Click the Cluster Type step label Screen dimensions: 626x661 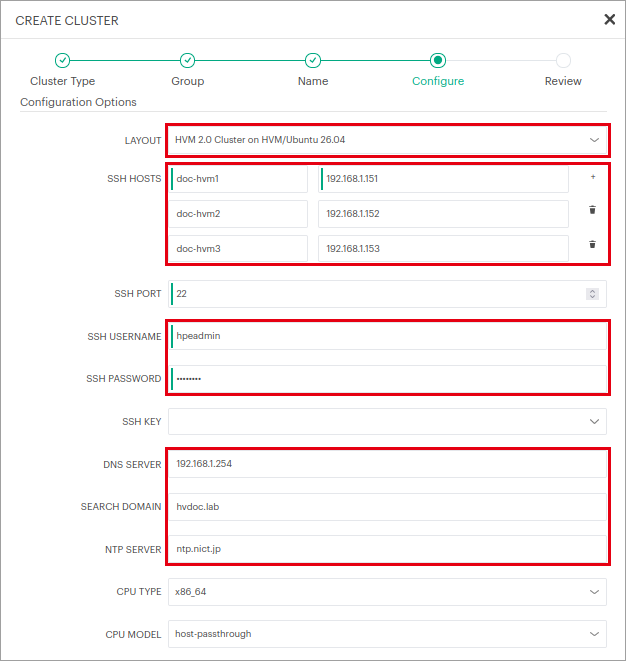coord(62,81)
